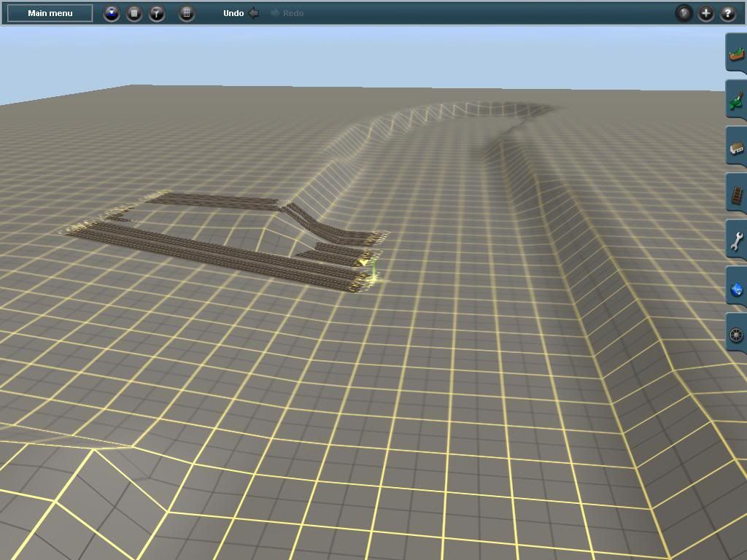The image size is (747, 560).
Task: Open the Topology terrain tools tab
Action: [737, 53]
